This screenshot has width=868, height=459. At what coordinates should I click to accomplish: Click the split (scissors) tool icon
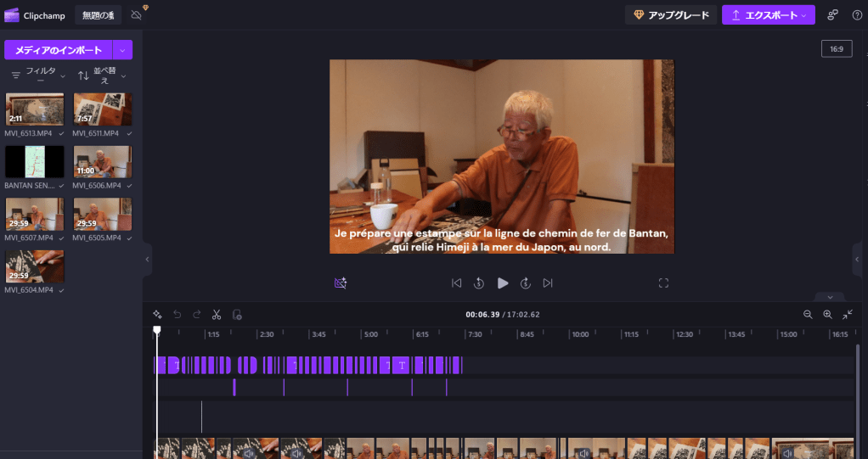[217, 314]
